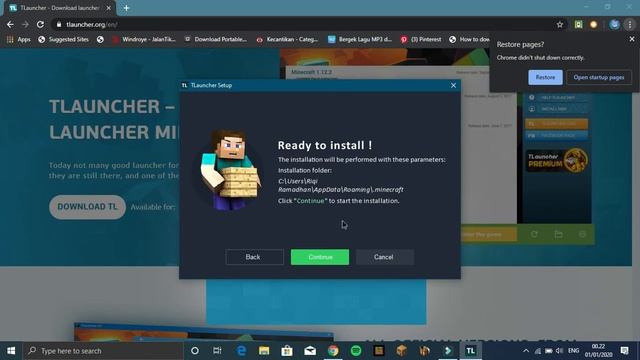
Task: Click the taskbar search box
Action: (x=103, y=351)
